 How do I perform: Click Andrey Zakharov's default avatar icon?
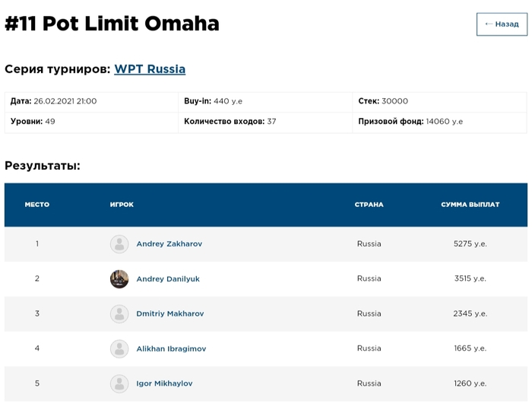pos(119,244)
